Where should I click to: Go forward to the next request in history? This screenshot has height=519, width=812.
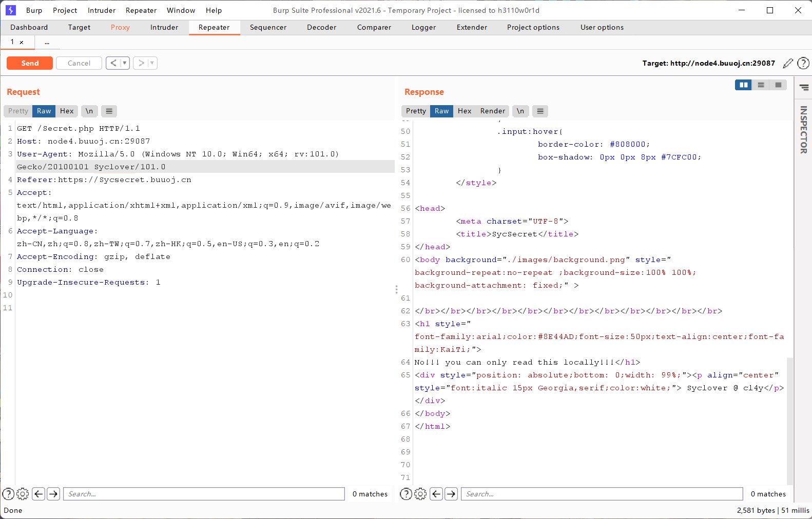[x=141, y=63]
